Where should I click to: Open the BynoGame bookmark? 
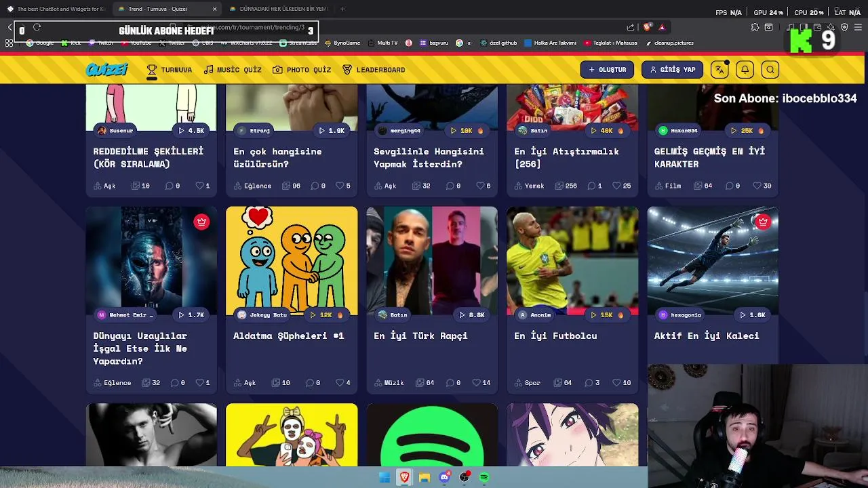tap(342, 43)
